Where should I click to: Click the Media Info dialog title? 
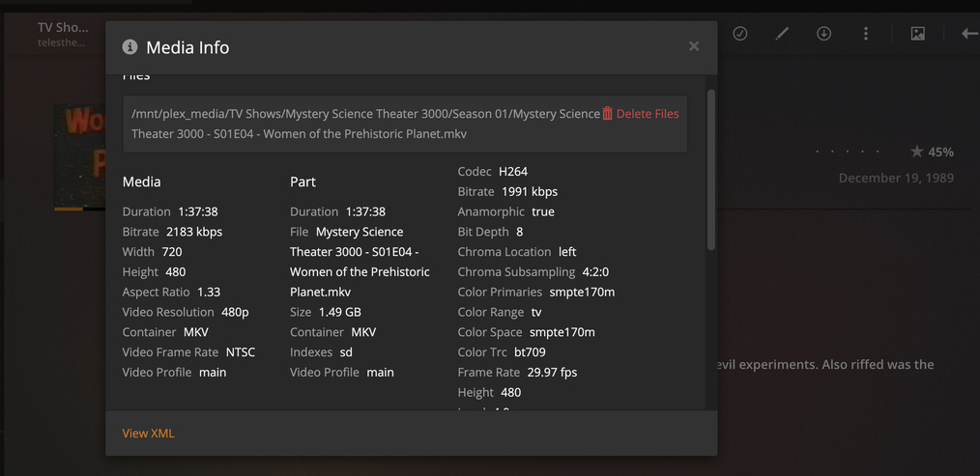pyautogui.click(x=187, y=47)
